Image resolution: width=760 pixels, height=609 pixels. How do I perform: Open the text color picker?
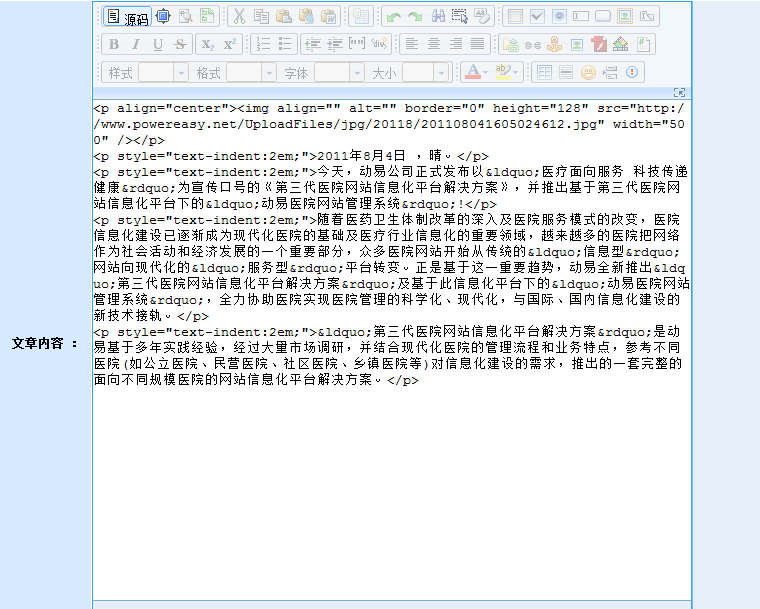476,72
